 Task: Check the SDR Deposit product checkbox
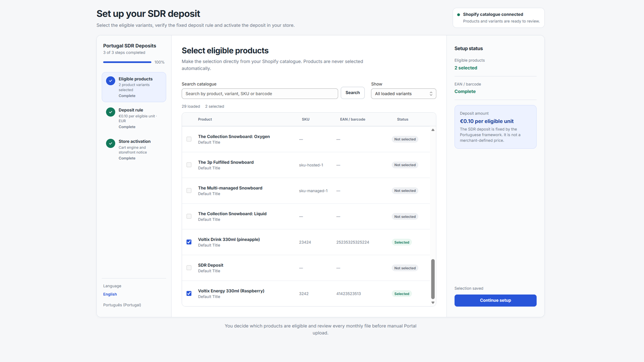tap(189, 268)
